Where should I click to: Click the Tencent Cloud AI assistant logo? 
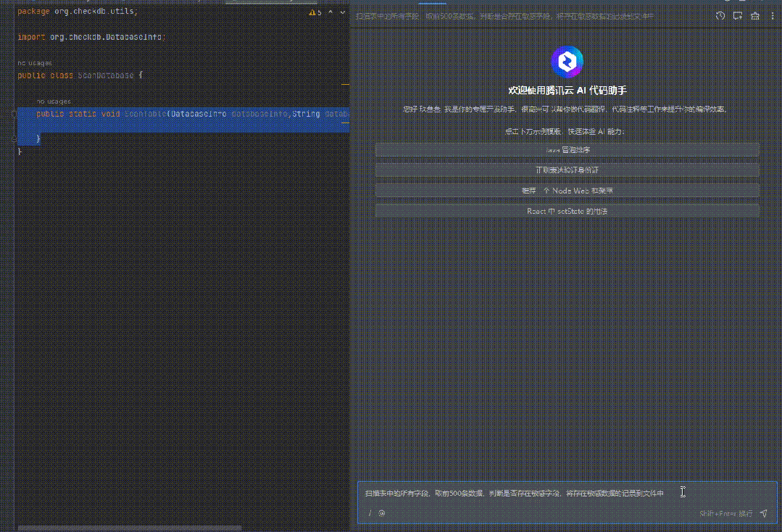(x=567, y=62)
